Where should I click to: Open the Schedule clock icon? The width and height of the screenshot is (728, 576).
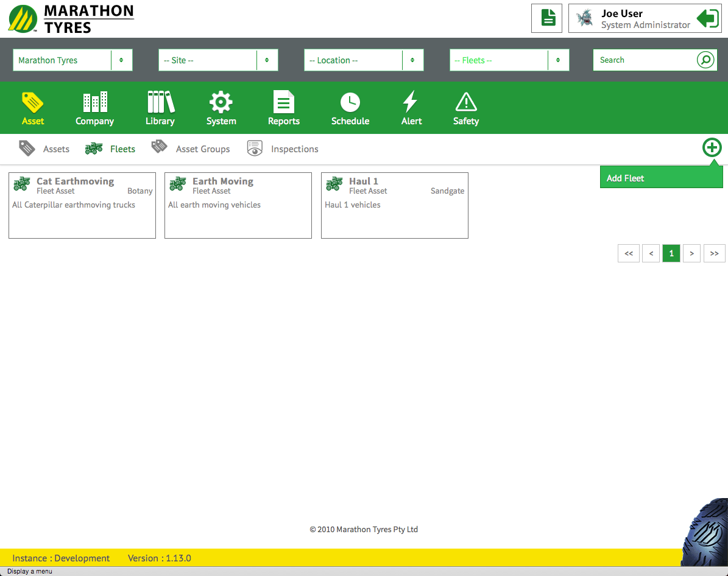pos(350,102)
